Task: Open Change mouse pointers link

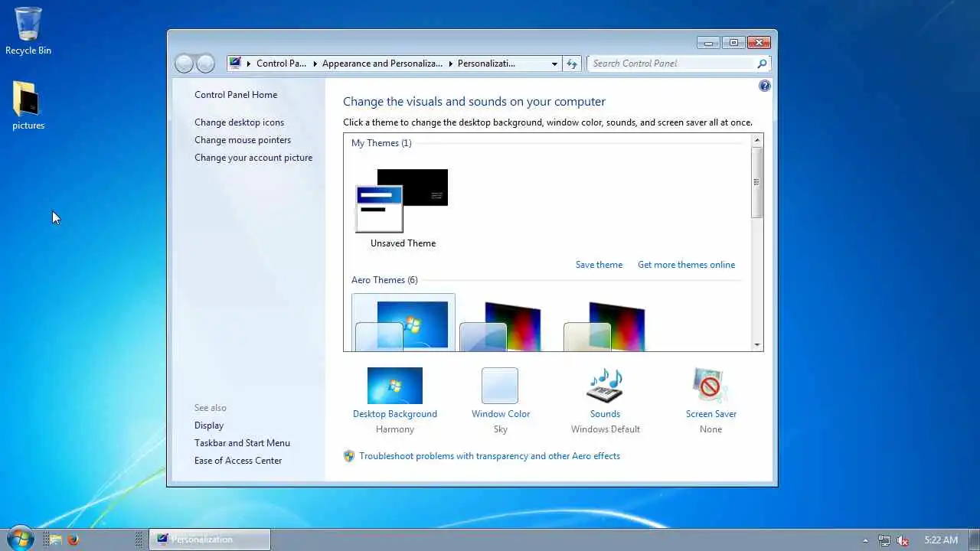Action: (243, 140)
